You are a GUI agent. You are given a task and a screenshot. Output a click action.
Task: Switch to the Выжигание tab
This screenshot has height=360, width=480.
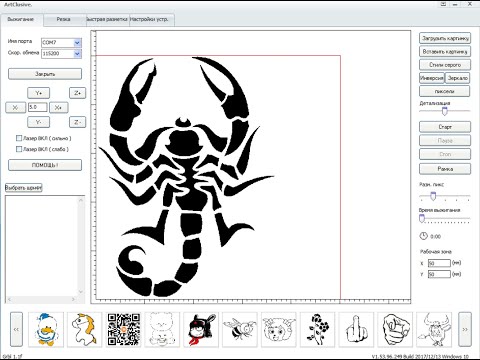[21, 19]
